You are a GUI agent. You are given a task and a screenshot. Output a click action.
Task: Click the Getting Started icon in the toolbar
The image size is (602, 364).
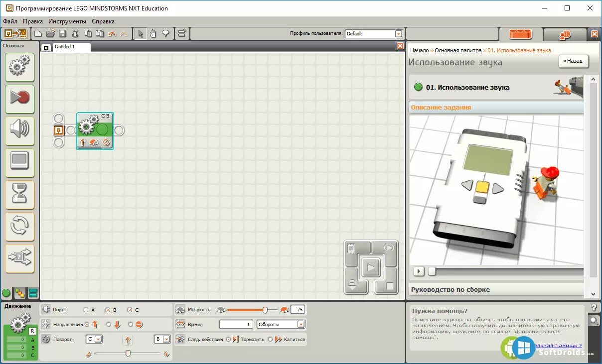pyautogui.click(x=15, y=33)
